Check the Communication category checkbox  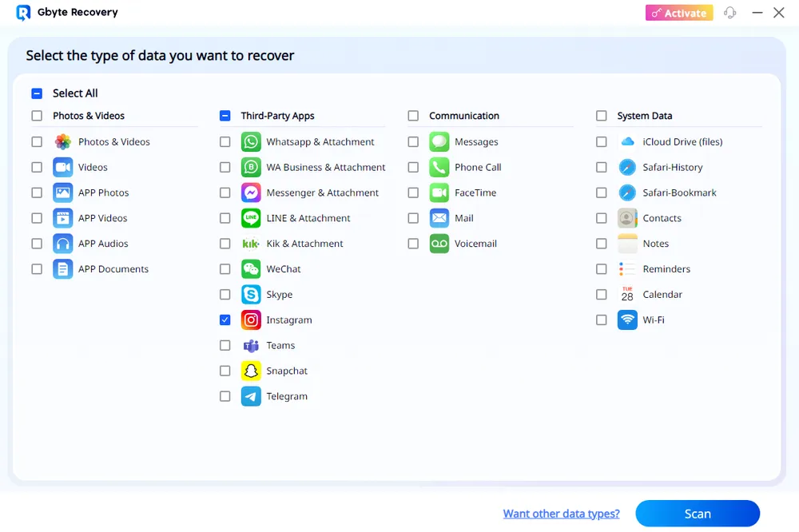(413, 116)
